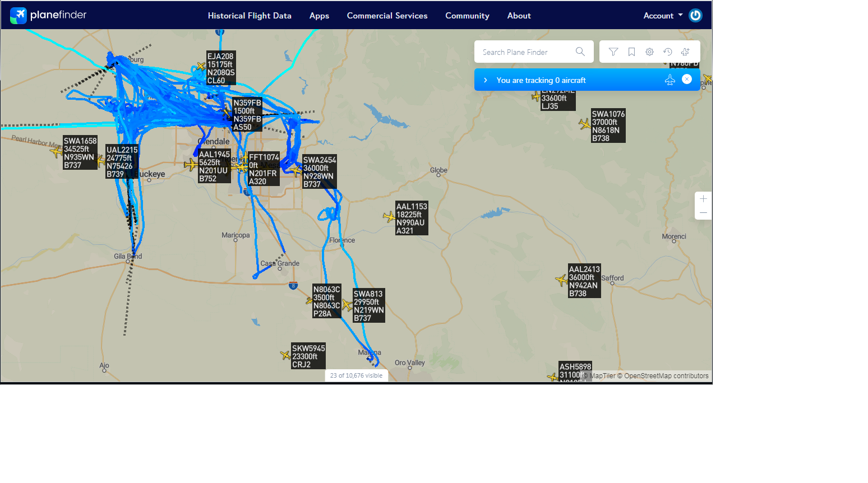
Task: Click the Ajo town label
Action: coord(104,365)
